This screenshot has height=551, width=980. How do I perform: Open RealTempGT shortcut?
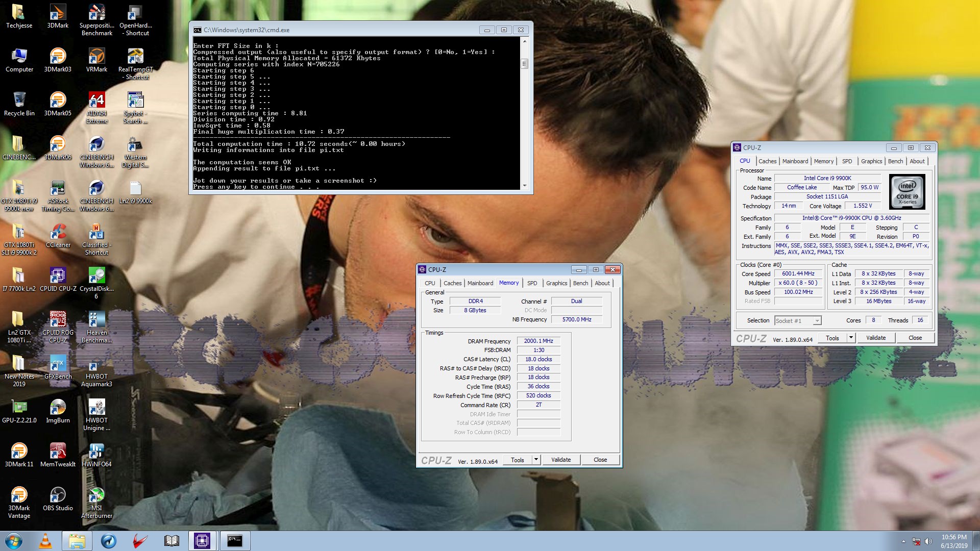(x=135, y=64)
